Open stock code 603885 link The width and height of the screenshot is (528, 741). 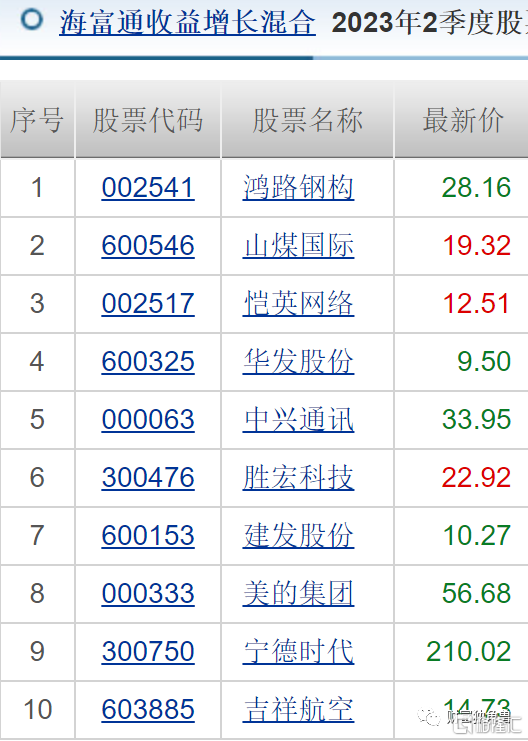pyautogui.click(x=148, y=709)
